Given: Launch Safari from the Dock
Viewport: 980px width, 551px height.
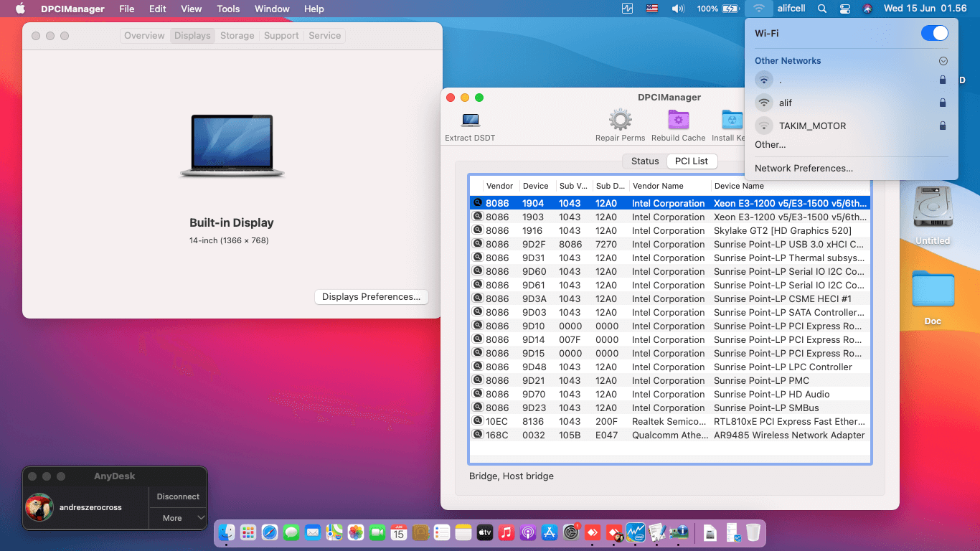Looking at the screenshot, I should tap(270, 533).
